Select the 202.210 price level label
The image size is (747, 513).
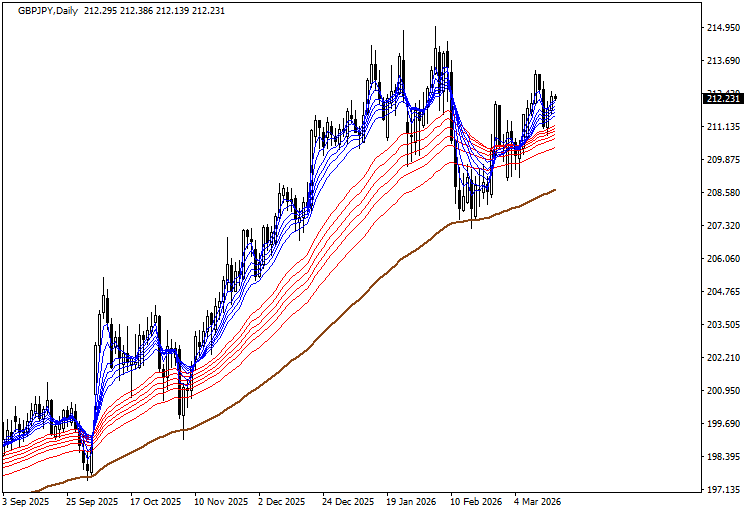(722, 358)
